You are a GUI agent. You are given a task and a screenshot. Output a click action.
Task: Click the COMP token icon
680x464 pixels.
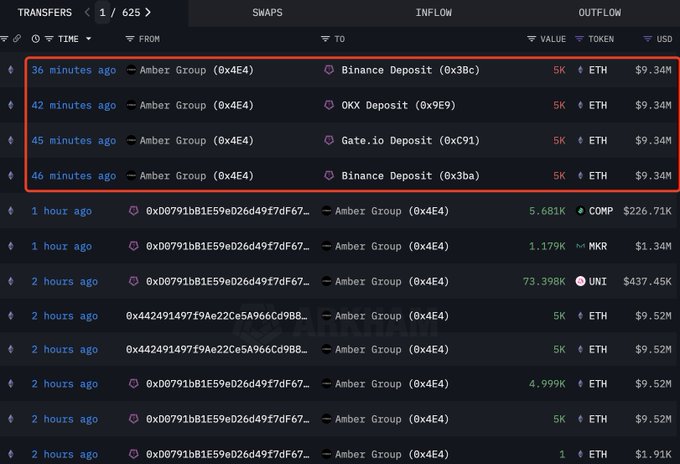580,211
